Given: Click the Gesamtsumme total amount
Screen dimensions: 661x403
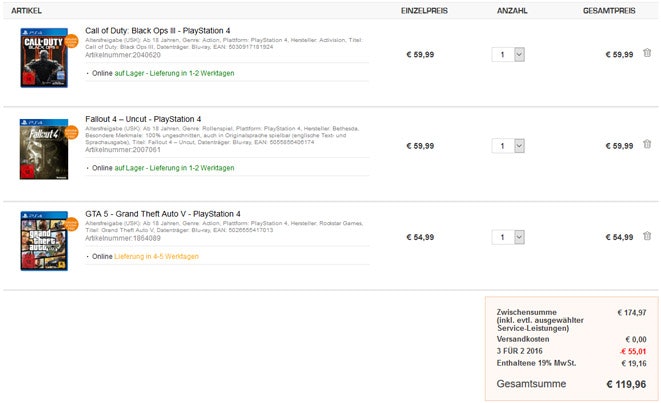Looking at the screenshot, I should coord(625,383).
